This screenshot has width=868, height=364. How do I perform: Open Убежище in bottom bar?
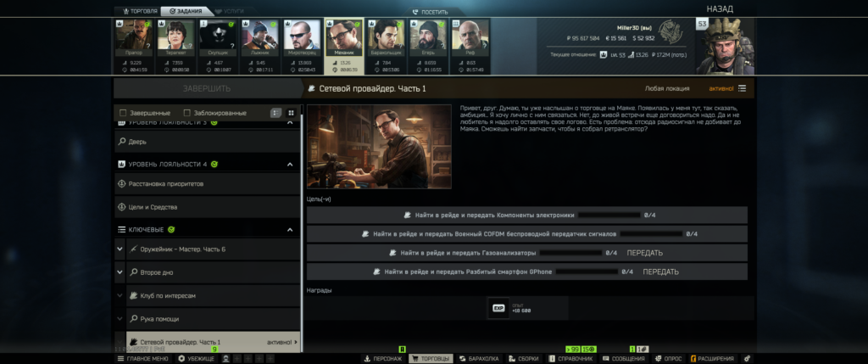[196, 358]
